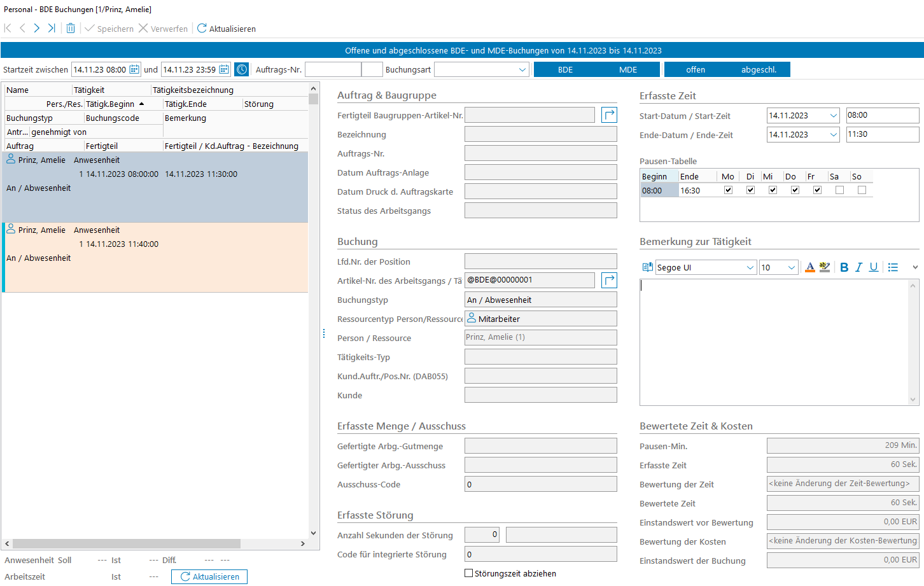Go to the first record arrow
This screenshot has width=924, height=586.
(8, 28)
